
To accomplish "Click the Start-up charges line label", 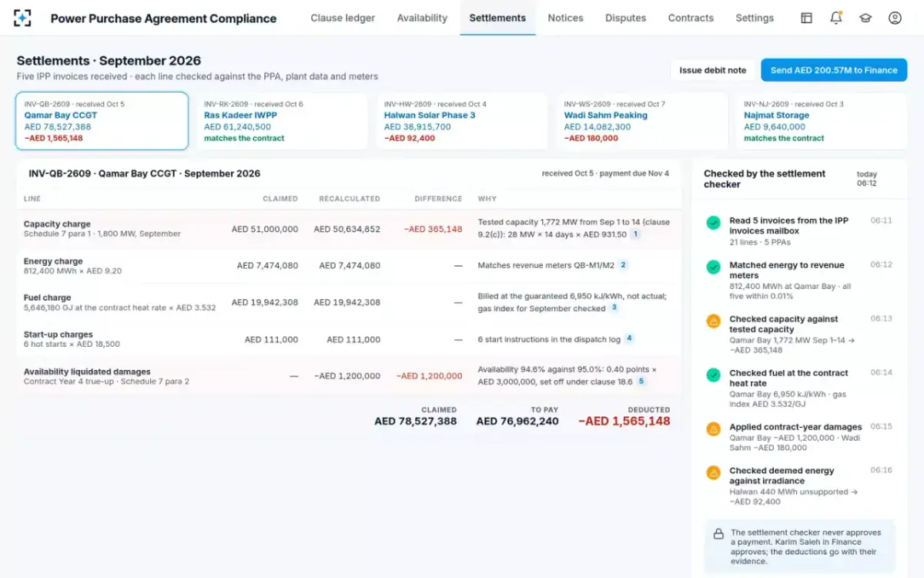I will pyautogui.click(x=59, y=334).
